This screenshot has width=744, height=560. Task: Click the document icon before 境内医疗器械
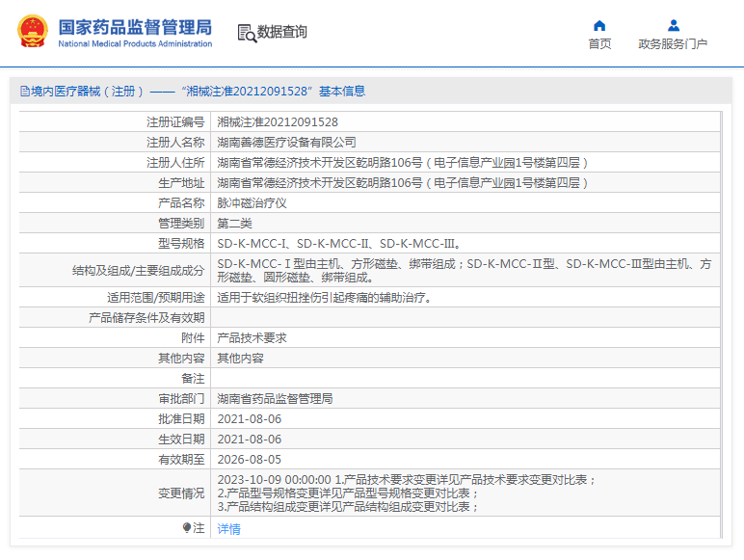click(x=25, y=92)
